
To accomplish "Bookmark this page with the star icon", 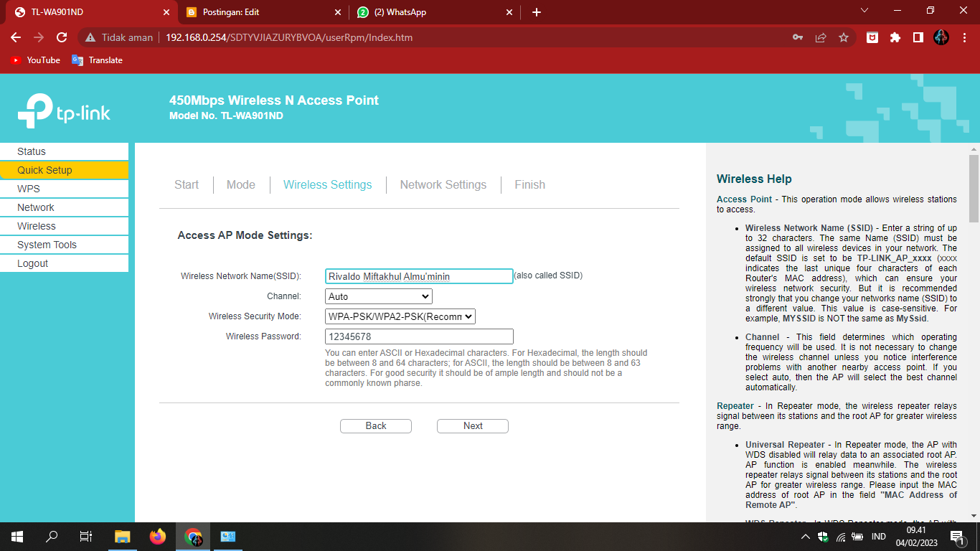I will pyautogui.click(x=844, y=37).
